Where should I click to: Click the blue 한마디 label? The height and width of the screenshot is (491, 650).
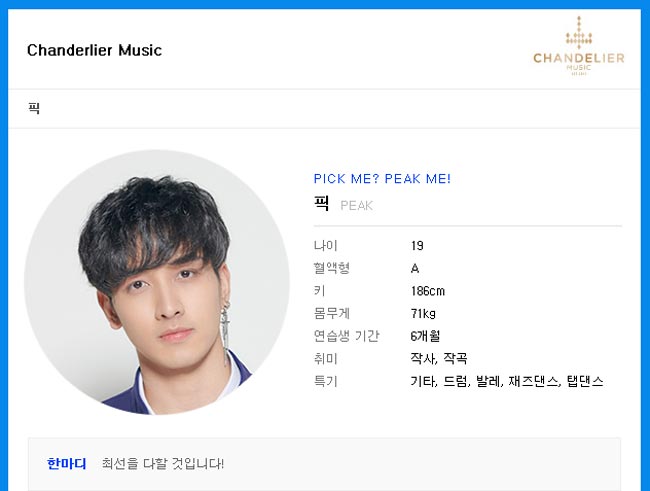point(67,463)
